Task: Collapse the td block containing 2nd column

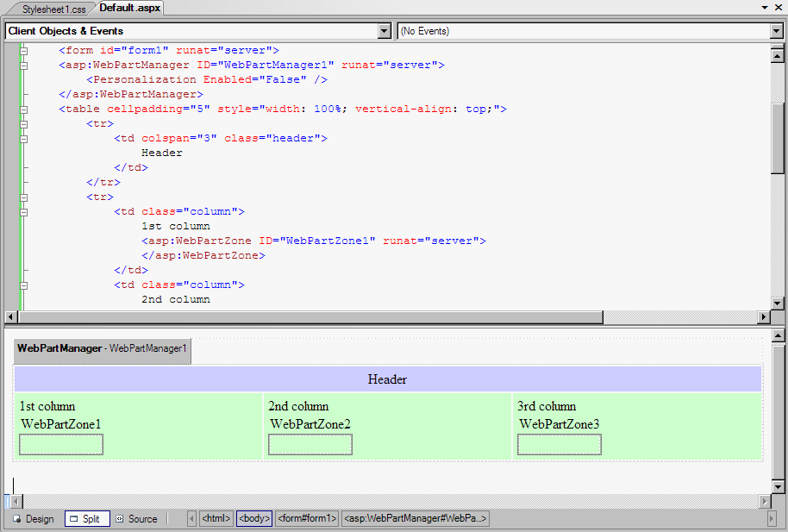Action: pos(23,285)
